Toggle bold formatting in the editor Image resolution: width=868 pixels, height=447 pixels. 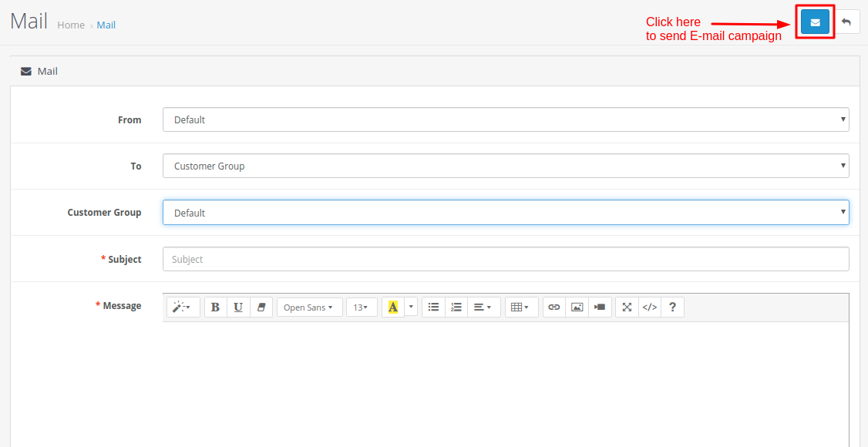tap(215, 307)
